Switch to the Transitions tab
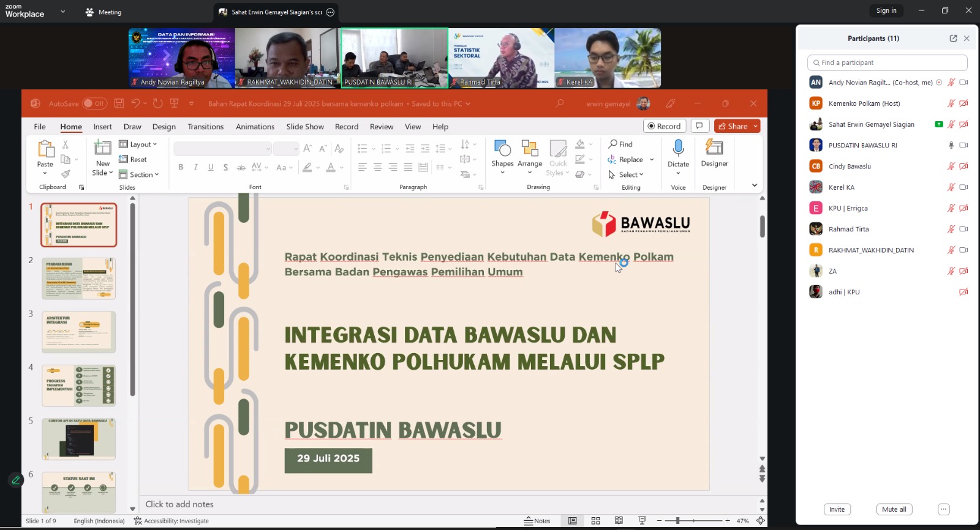The width and height of the screenshot is (980, 530). pos(206,127)
